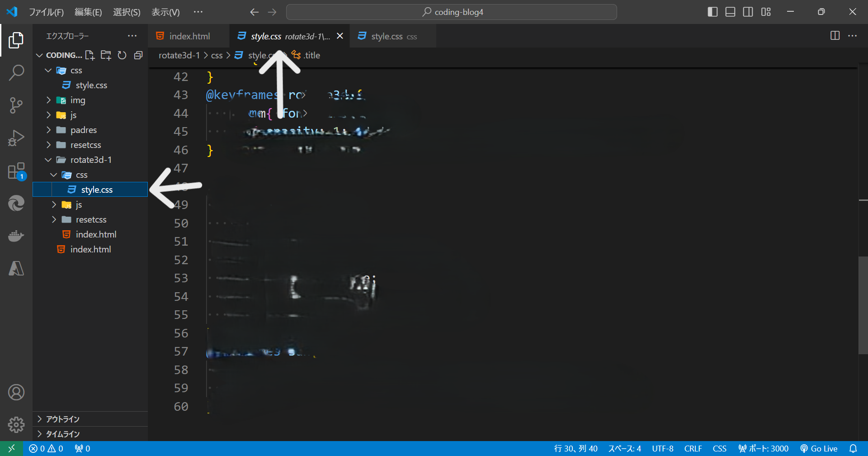Open the Source Control view
The width and height of the screenshot is (868, 456).
[x=16, y=105]
